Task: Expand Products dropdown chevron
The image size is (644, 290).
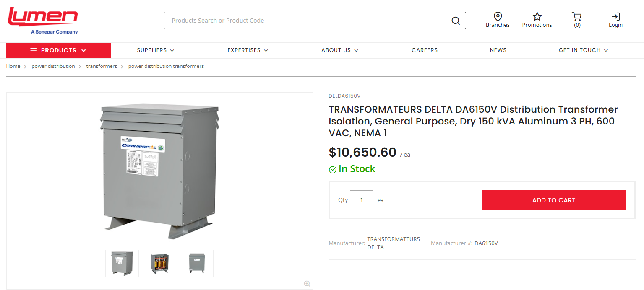Action: 83,50
